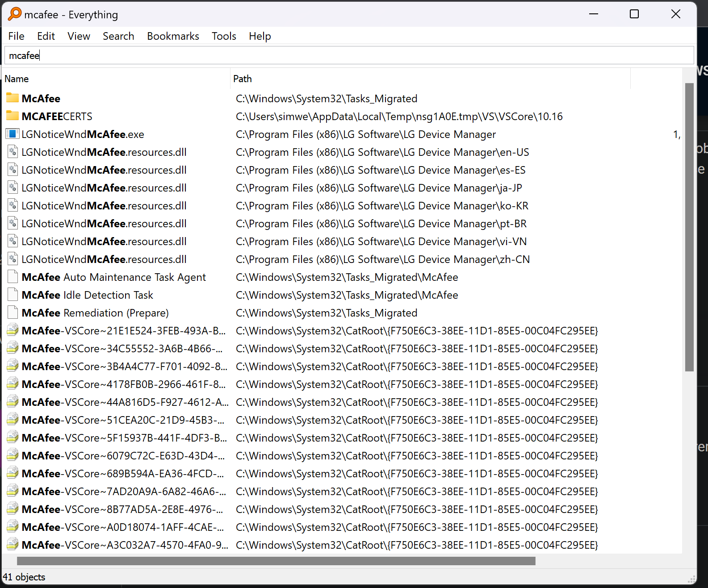Click the LGNoticeWndMcAfee.exe application icon
708x588 pixels.
(x=13, y=133)
